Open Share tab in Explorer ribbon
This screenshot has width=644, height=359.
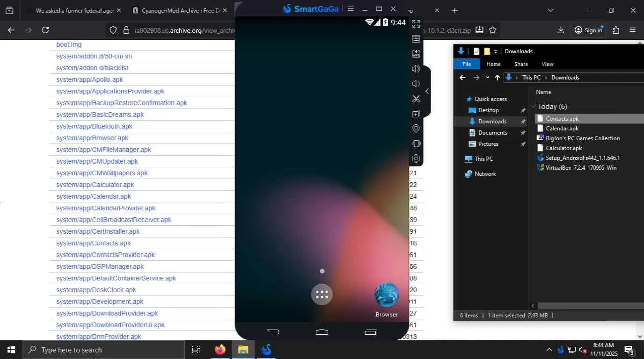[521, 64]
